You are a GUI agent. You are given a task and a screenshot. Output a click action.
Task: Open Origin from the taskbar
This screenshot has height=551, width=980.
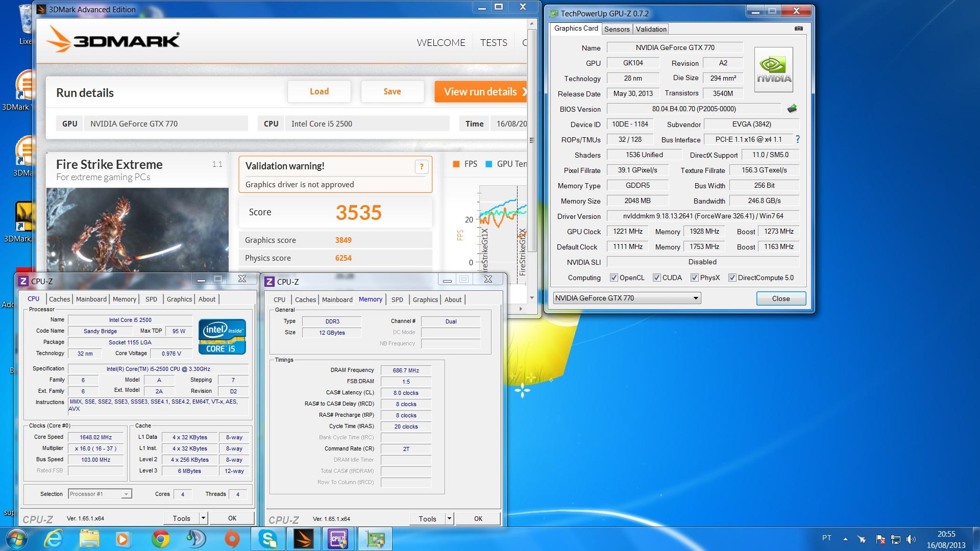pyautogui.click(x=232, y=539)
